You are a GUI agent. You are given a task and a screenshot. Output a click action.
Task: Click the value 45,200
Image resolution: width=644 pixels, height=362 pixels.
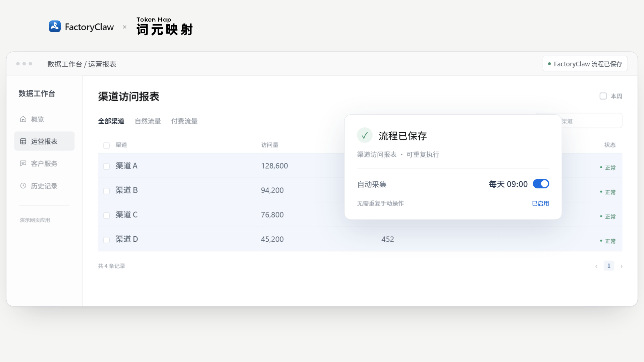click(272, 239)
